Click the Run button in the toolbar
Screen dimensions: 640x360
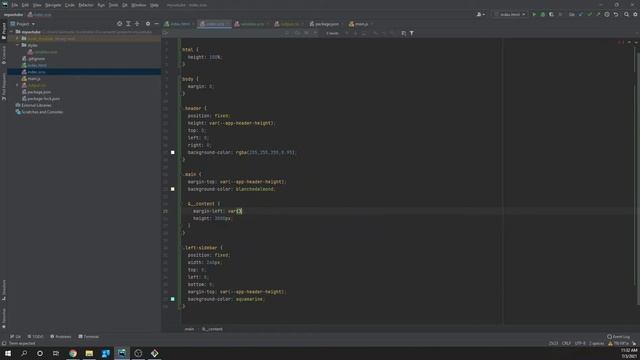pyautogui.click(x=534, y=14)
